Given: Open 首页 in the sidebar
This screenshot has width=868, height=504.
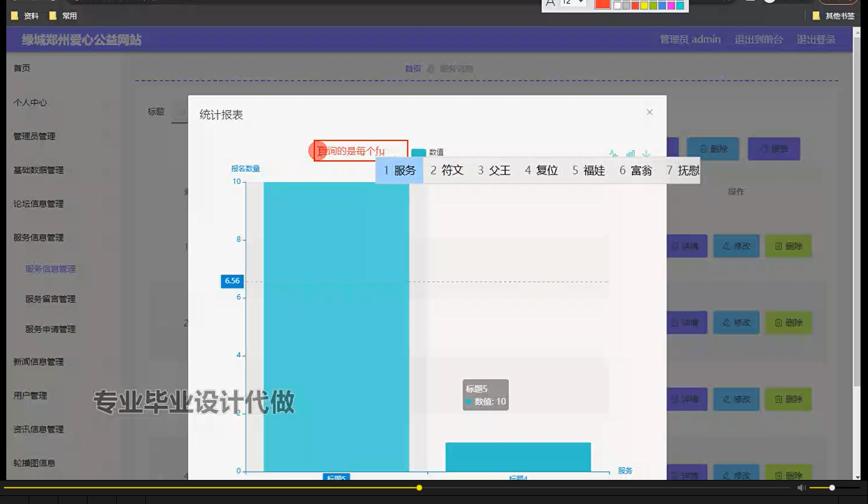Looking at the screenshot, I should coord(22,68).
